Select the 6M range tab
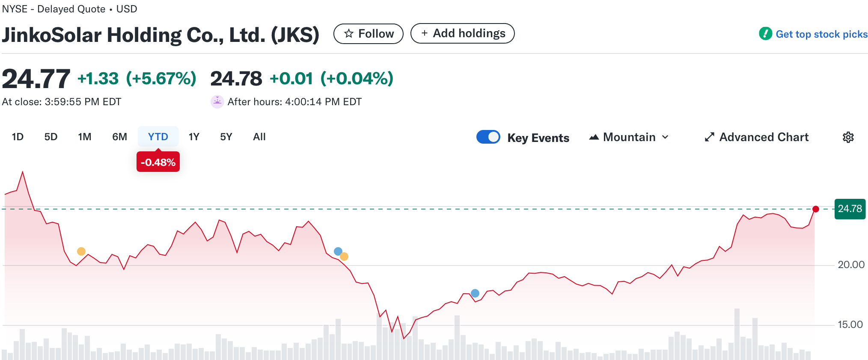This screenshot has height=360, width=868. click(119, 137)
